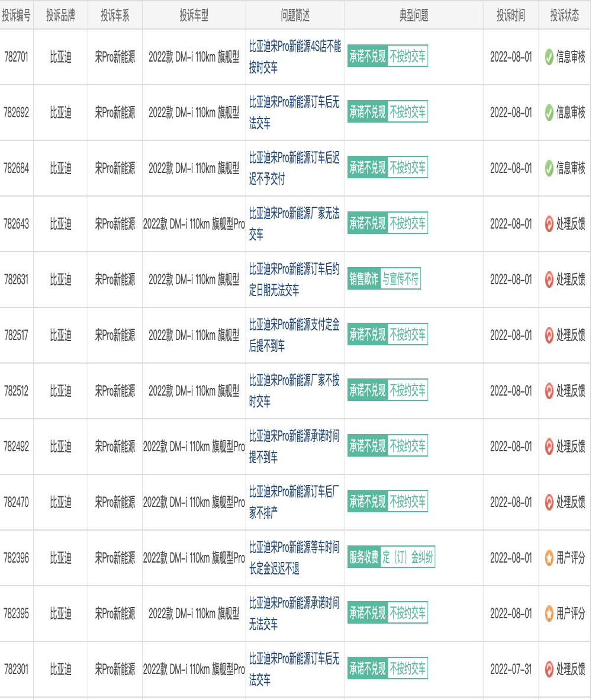The width and height of the screenshot is (592, 700).
Task: Click 投诉编号 column header
Action: 17,15
